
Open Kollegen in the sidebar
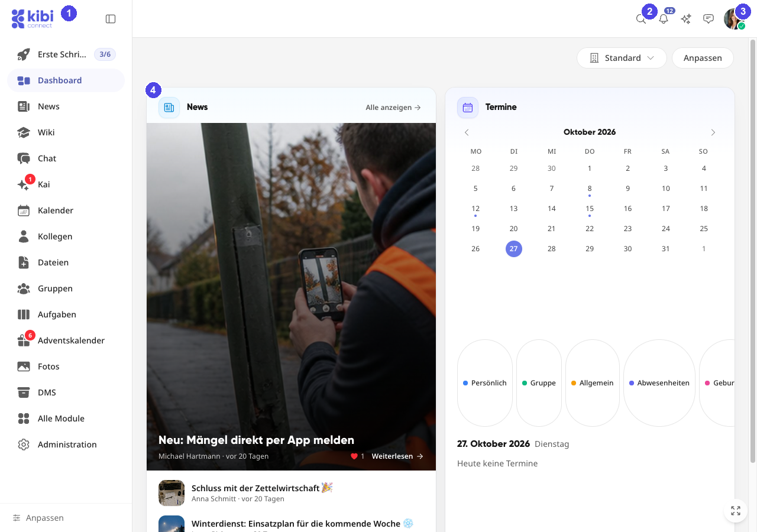point(66,236)
